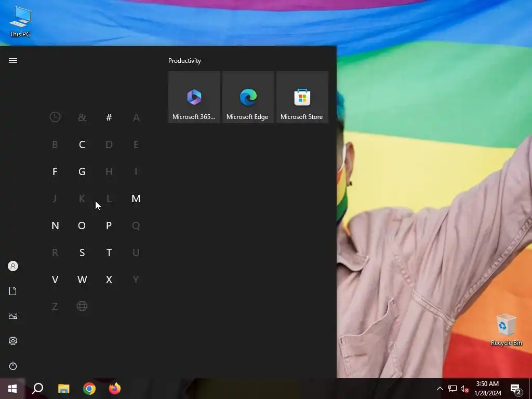Select the This PC desktop icon
Screen dimensions: 532x399
click(20, 21)
